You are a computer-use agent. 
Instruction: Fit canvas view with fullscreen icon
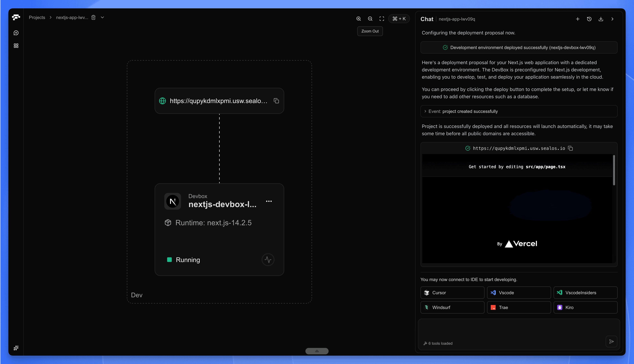coord(382,19)
